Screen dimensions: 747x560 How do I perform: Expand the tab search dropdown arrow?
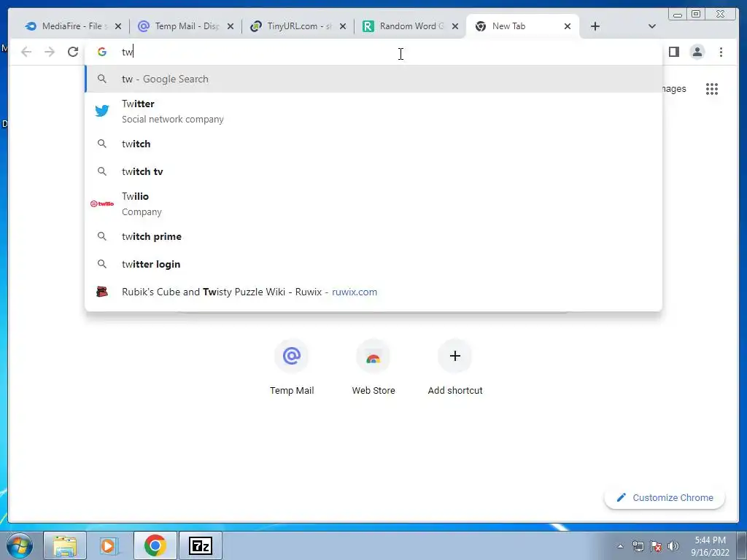652,26
